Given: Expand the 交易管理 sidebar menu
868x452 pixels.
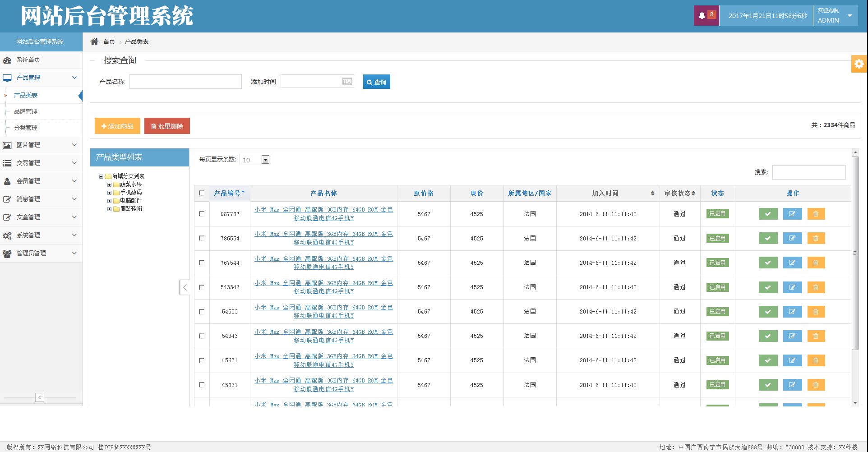Looking at the screenshot, I should click(x=41, y=163).
